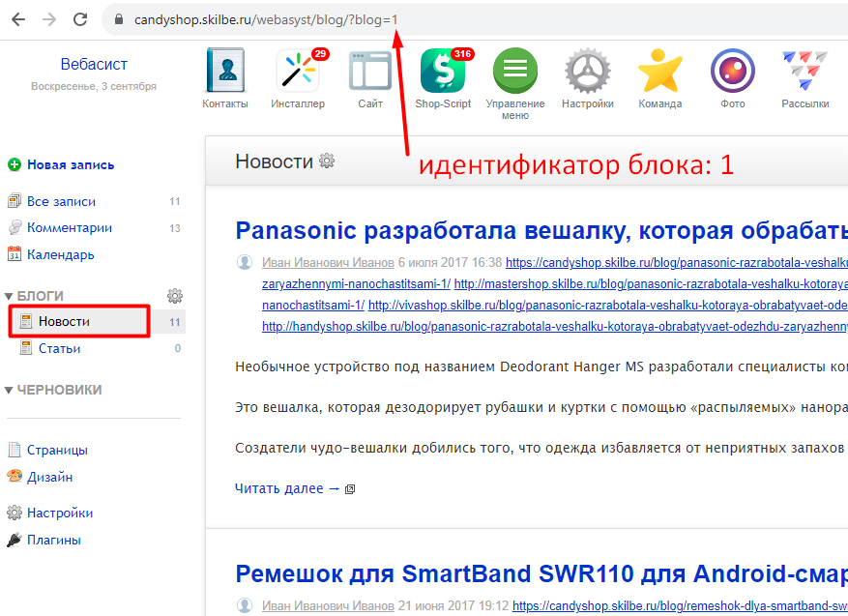Collapse the ЧЕРНОВИКИ section
The height and width of the screenshot is (616, 848).
tap(10, 391)
